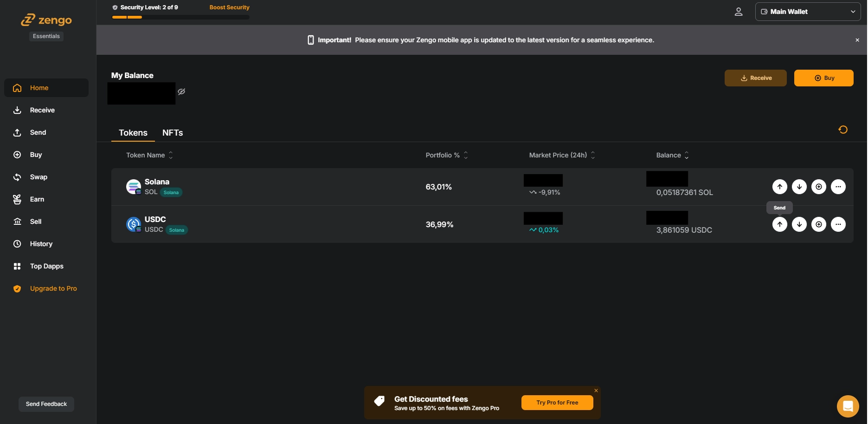Toggle balance visibility with the eye icon
The height and width of the screenshot is (424, 868).
pyautogui.click(x=181, y=91)
